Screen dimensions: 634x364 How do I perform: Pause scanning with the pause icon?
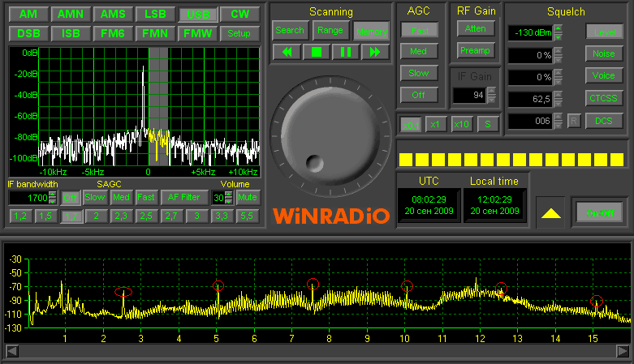coord(345,51)
